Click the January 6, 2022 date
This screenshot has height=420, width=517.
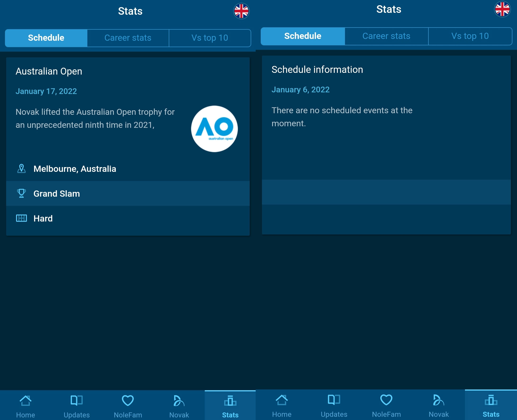(300, 89)
